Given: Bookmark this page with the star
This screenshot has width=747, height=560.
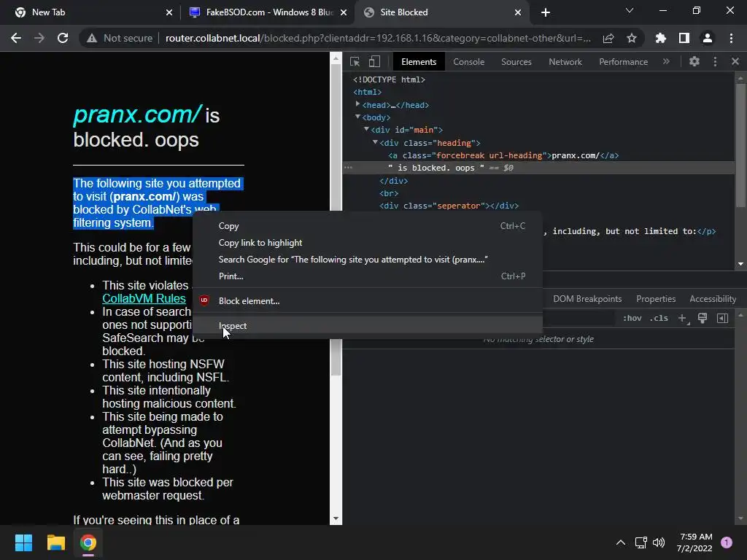Looking at the screenshot, I should [632, 38].
